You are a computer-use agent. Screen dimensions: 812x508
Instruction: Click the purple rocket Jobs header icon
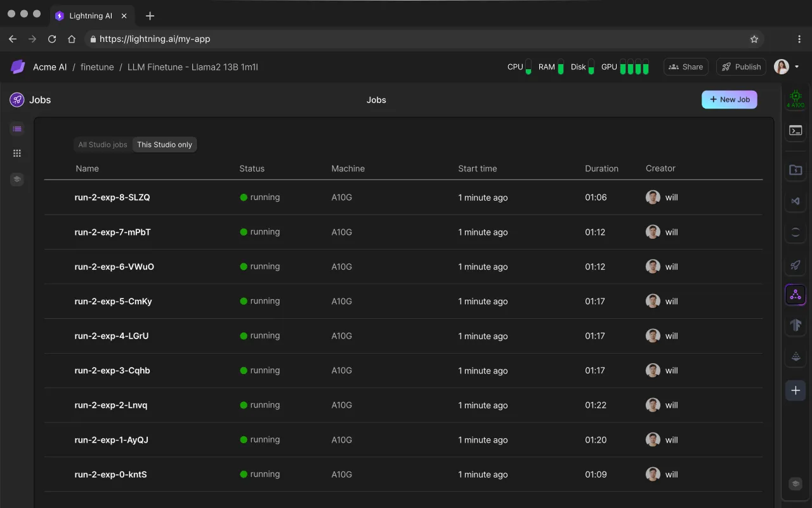pos(17,100)
